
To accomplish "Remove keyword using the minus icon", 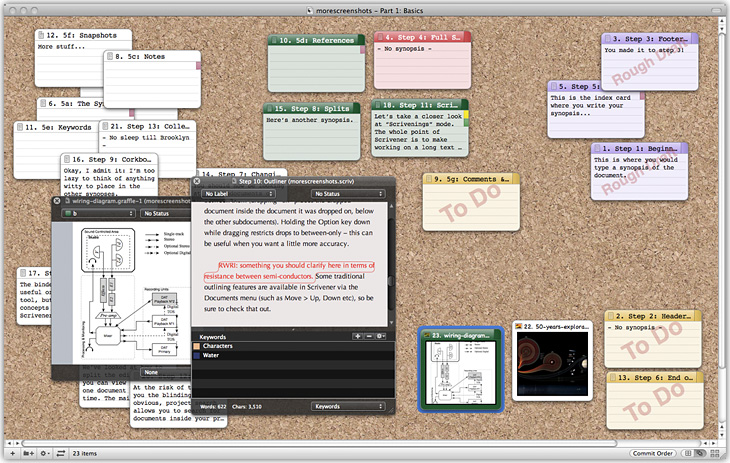I will (x=368, y=336).
